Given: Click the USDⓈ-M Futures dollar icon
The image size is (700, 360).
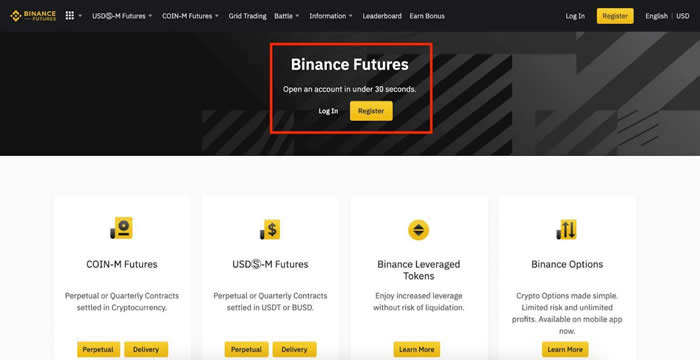Looking at the screenshot, I should click(270, 230).
